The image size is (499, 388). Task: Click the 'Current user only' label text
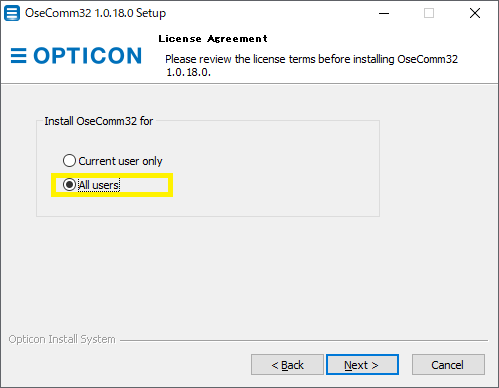click(120, 161)
